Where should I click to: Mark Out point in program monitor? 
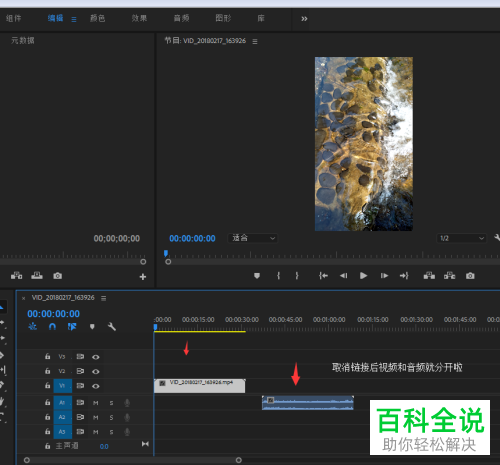(x=297, y=276)
